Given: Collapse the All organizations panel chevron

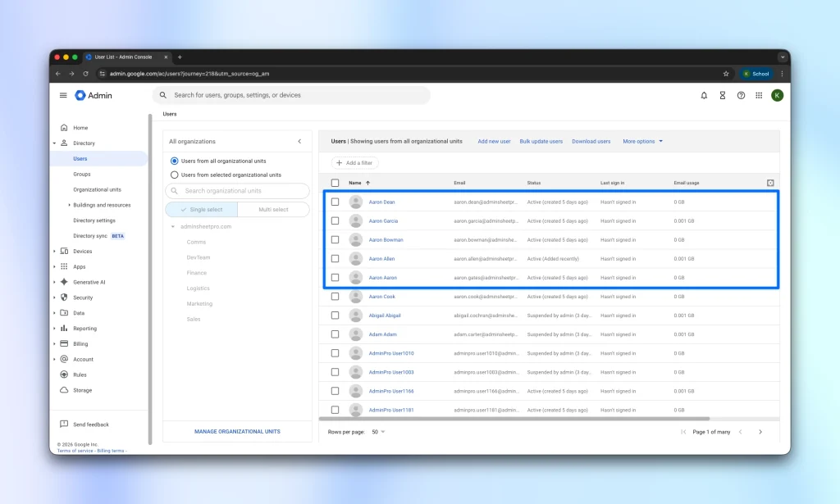Looking at the screenshot, I should [x=299, y=141].
